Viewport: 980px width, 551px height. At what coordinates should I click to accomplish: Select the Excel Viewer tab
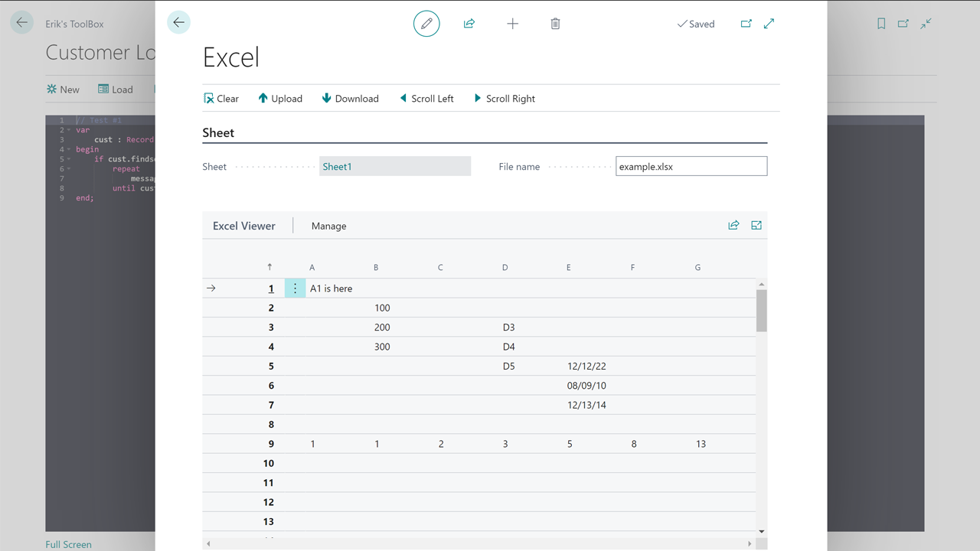(243, 226)
